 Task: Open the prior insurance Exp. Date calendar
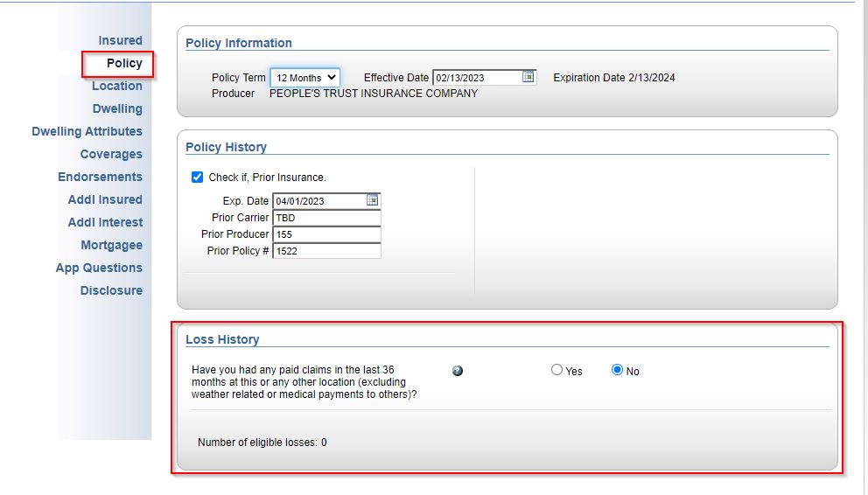point(372,200)
